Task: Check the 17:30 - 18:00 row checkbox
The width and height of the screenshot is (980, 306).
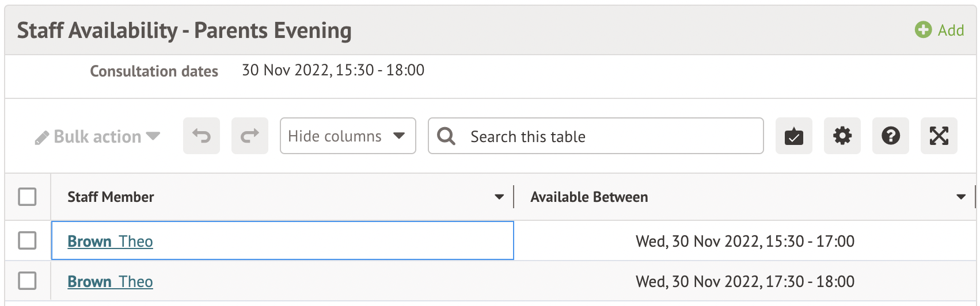Action: coord(27,281)
